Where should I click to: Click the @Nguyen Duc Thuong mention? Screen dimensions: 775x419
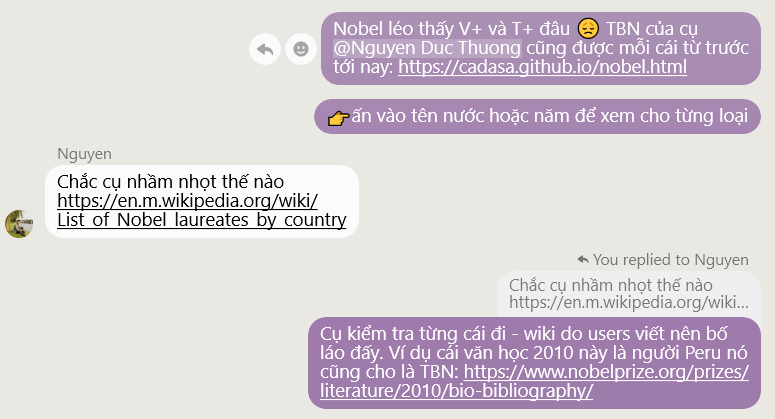[427, 48]
